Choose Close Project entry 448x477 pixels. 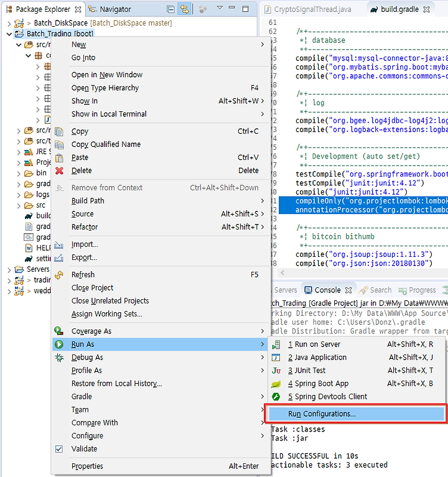tap(161, 288)
